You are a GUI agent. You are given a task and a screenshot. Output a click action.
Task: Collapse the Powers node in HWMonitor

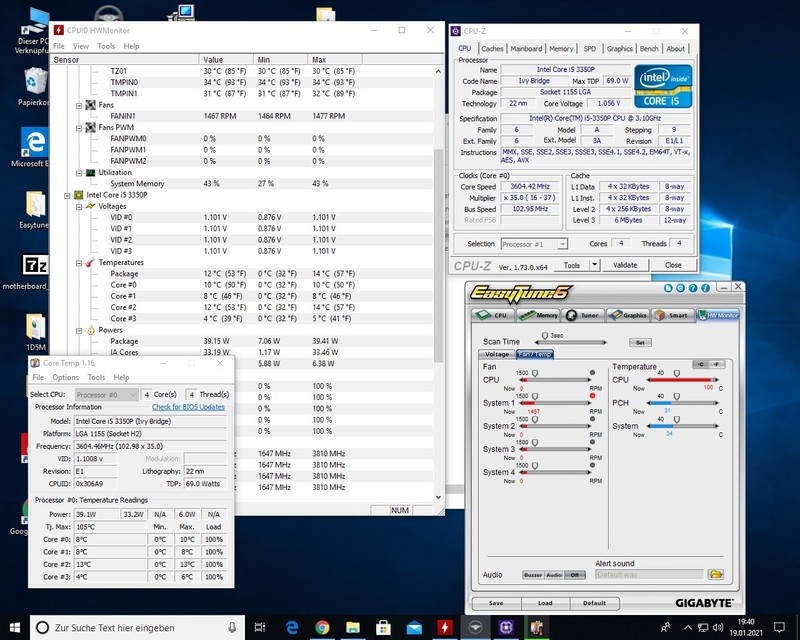click(79, 331)
